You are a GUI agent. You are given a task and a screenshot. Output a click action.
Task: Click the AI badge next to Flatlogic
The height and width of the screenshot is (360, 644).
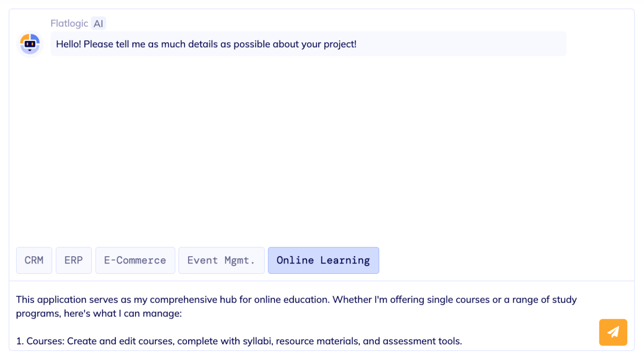[x=98, y=23]
